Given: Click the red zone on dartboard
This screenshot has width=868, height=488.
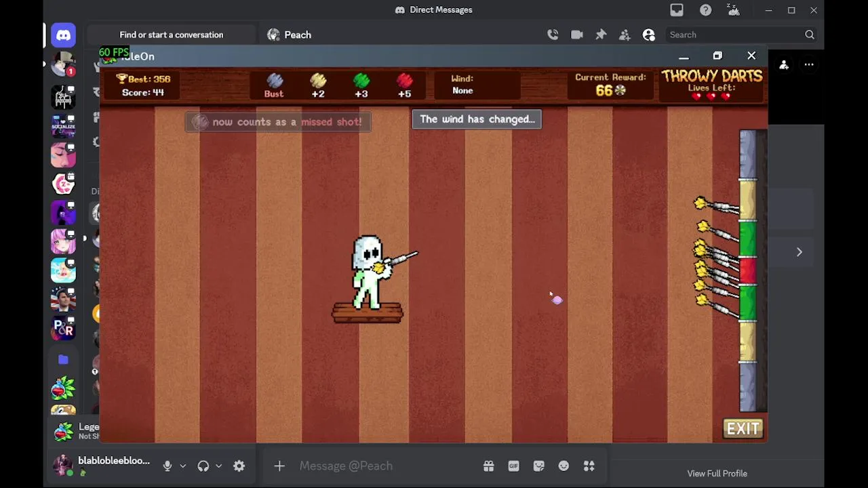Looking at the screenshot, I should [748, 271].
